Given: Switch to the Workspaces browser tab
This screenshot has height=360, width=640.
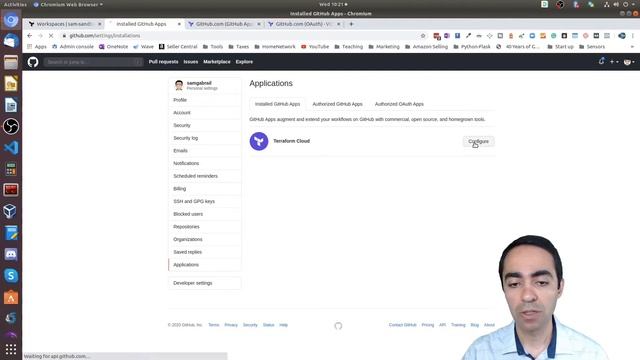Looking at the screenshot, I should coord(65,24).
